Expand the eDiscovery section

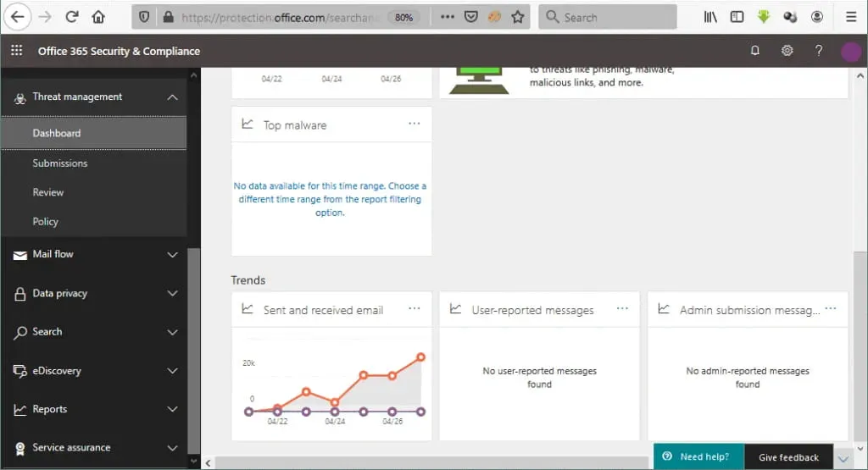click(x=173, y=370)
